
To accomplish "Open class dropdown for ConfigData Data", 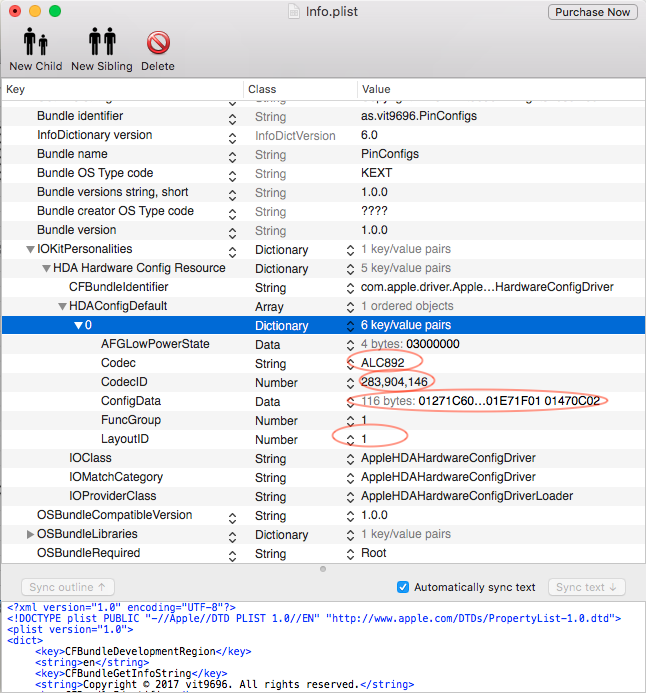I will pos(350,402).
